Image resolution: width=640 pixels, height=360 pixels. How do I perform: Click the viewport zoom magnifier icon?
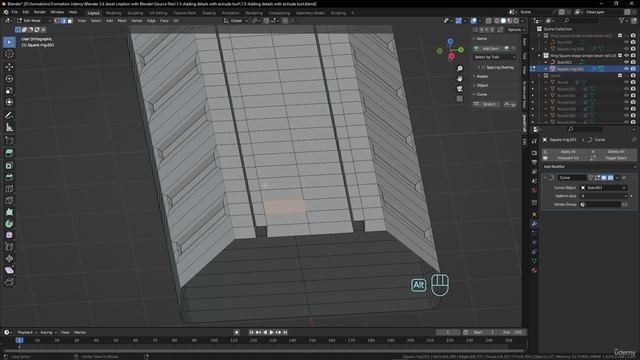tap(460, 69)
